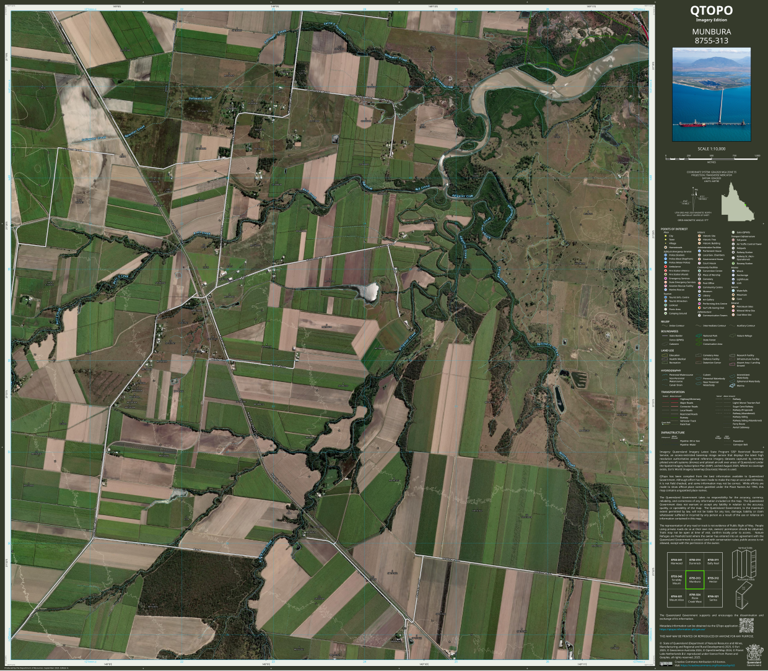Click the QR code
The height and width of the screenshot is (671, 768).
(746, 625)
